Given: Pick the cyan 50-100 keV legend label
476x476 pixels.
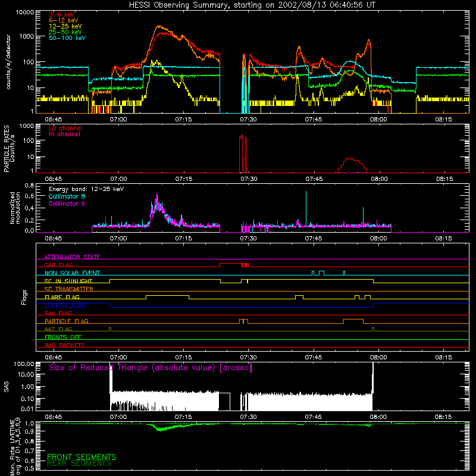Looking at the screenshot, I should (x=67, y=38).
